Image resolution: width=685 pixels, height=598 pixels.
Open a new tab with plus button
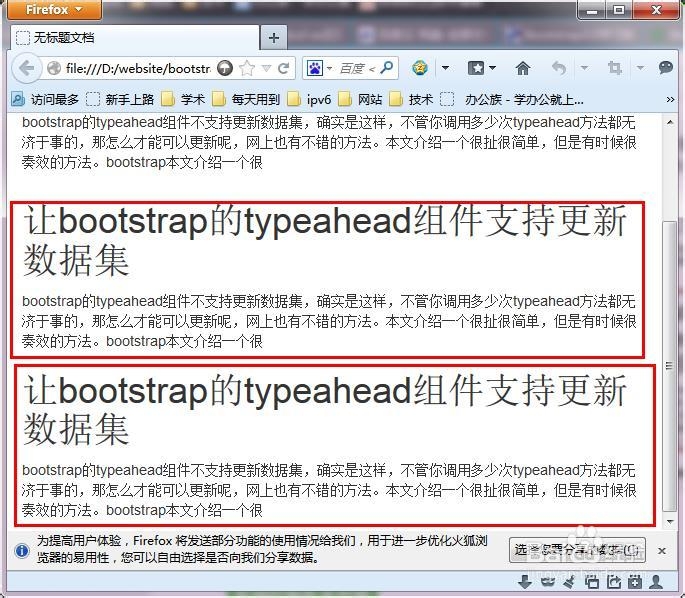tap(274, 38)
